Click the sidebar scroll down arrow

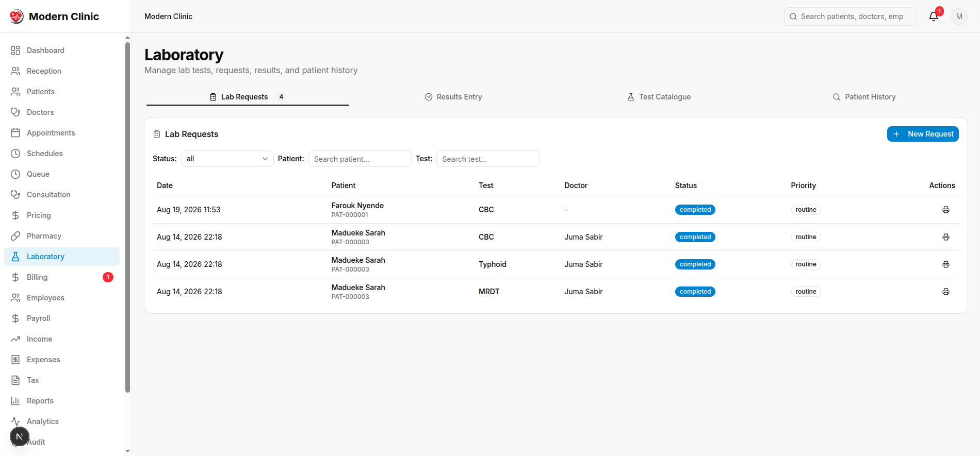point(128,451)
